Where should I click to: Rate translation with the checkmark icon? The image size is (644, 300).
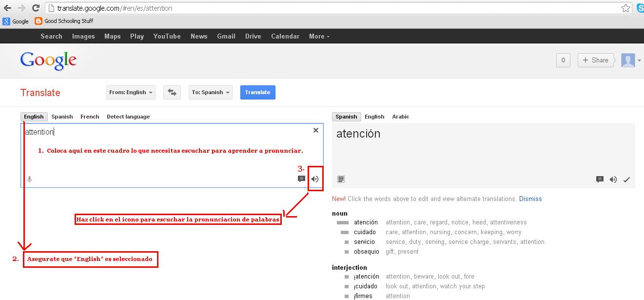point(626,180)
